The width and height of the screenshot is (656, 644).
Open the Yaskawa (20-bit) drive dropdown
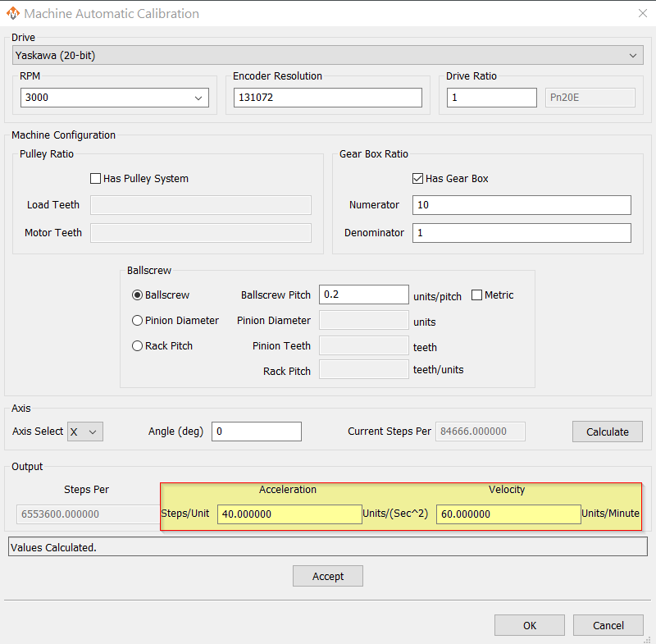pyautogui.click(x=328, y=55)
